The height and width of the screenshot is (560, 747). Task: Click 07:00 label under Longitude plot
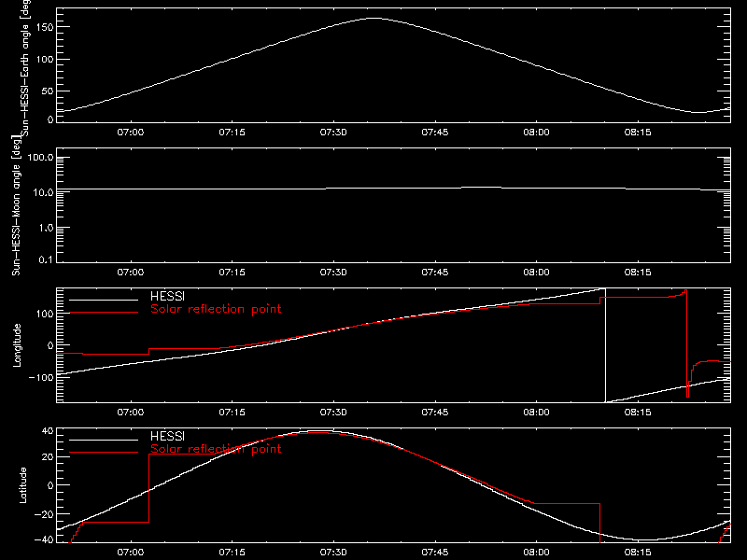pyautogui.click(x=131, y=412)
